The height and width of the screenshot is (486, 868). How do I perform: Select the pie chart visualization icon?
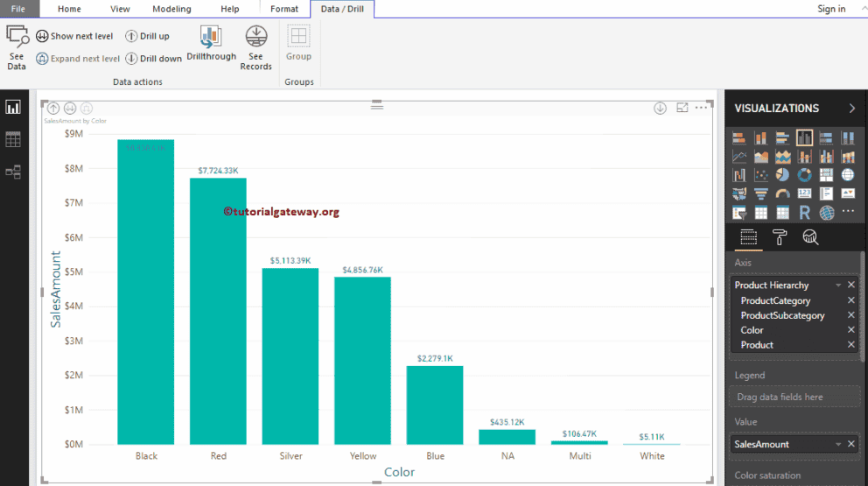[782, 175]
